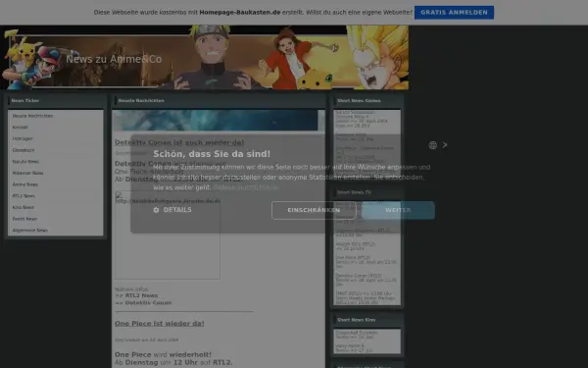Click the 'Detektiv Conan ist auch wieder da!' headline
The image size is (588, 368).
[179, 142]
